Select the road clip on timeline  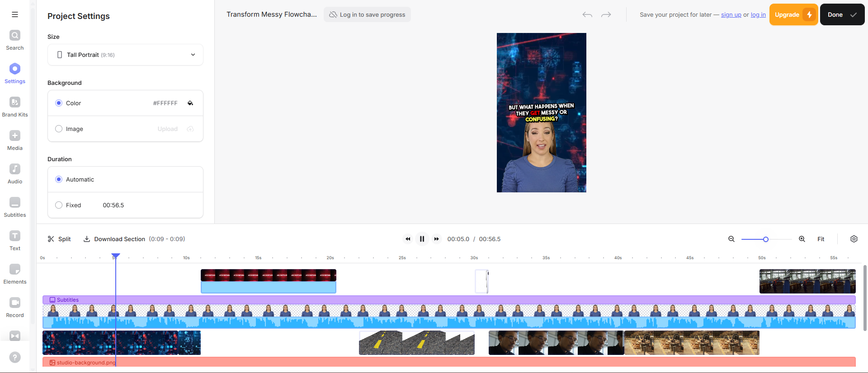click(x=417, y=343)
